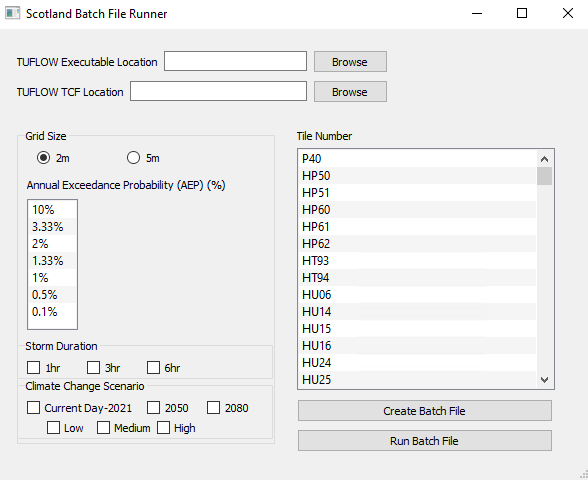
Task: Select tile HU06 in Tile Number list
Action: tap(419, 295)
